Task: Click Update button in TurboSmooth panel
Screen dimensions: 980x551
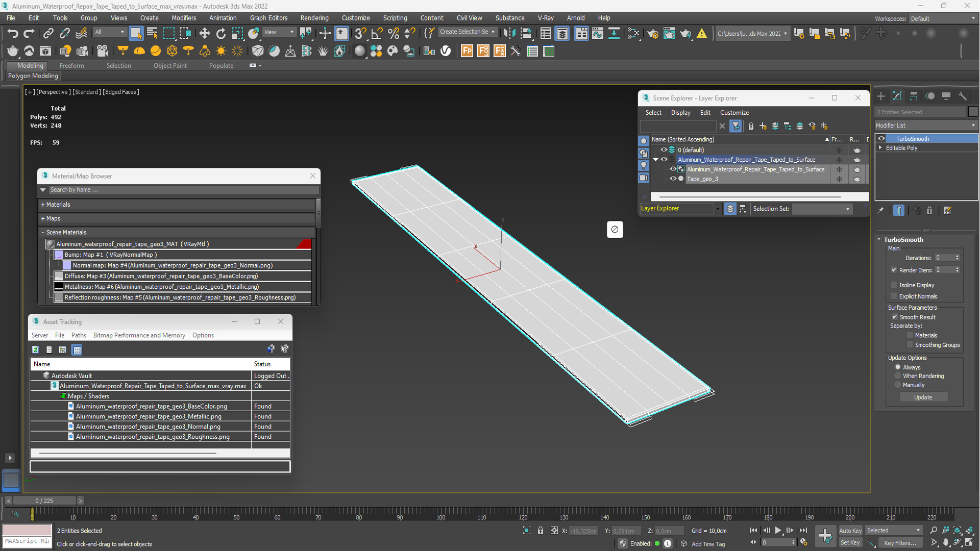Action: [923, 397]
